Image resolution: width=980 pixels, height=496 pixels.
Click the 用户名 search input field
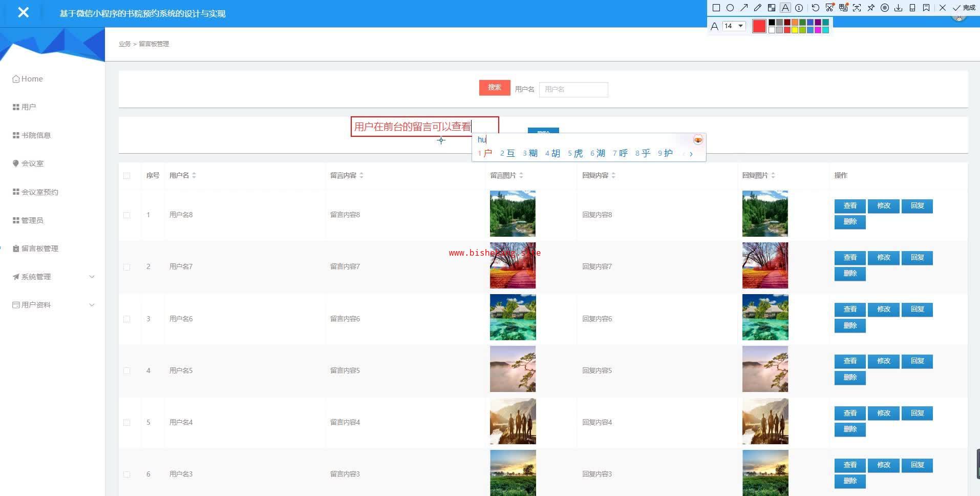[x=573, y=90]
